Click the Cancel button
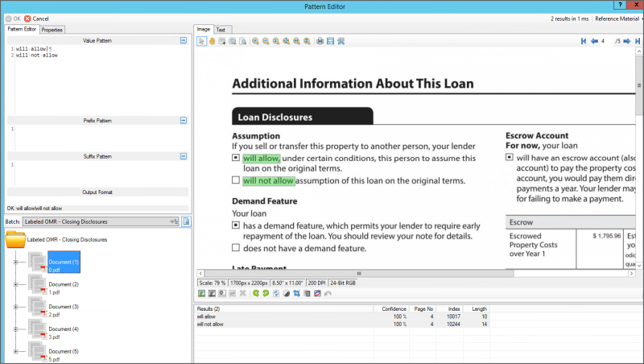This screenshot has height=364, width=644. coord(36,19)
